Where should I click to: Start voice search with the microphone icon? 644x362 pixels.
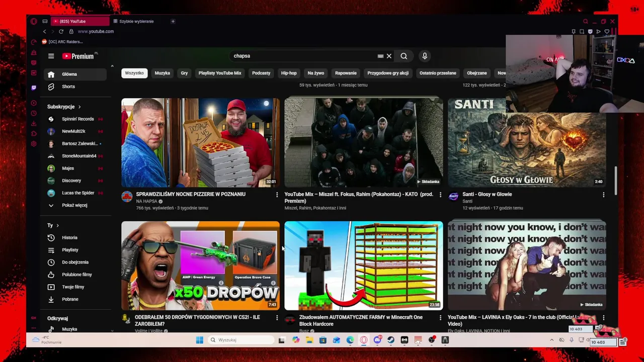click(x=425, y=56)
